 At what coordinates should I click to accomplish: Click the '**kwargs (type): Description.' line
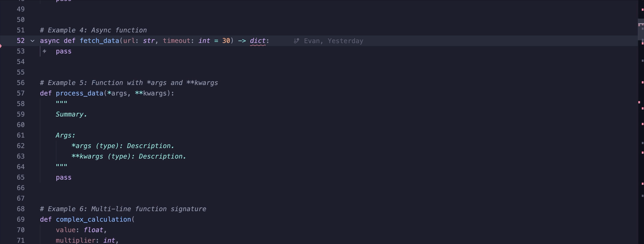point(129,156)
